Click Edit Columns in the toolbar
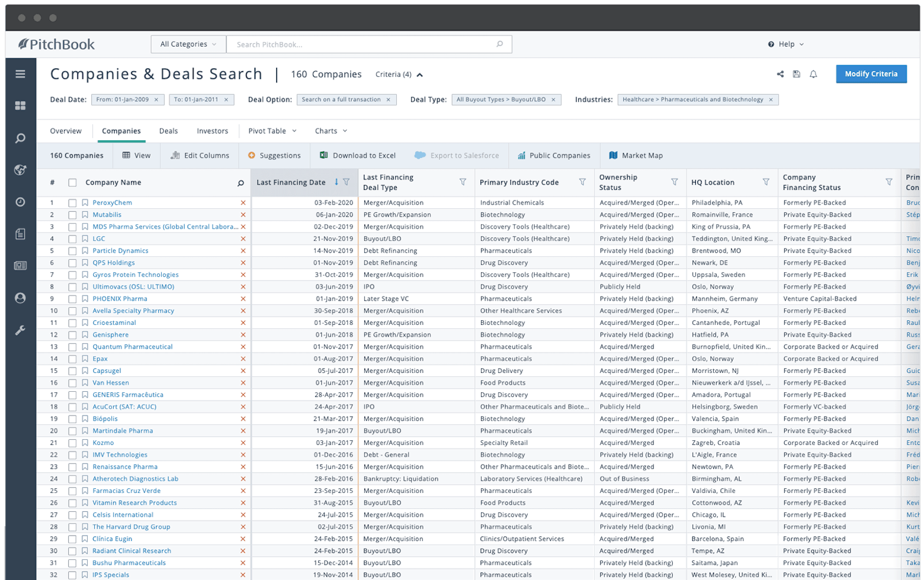This screenshot has width=924, height=580. [x=200, y=155]
